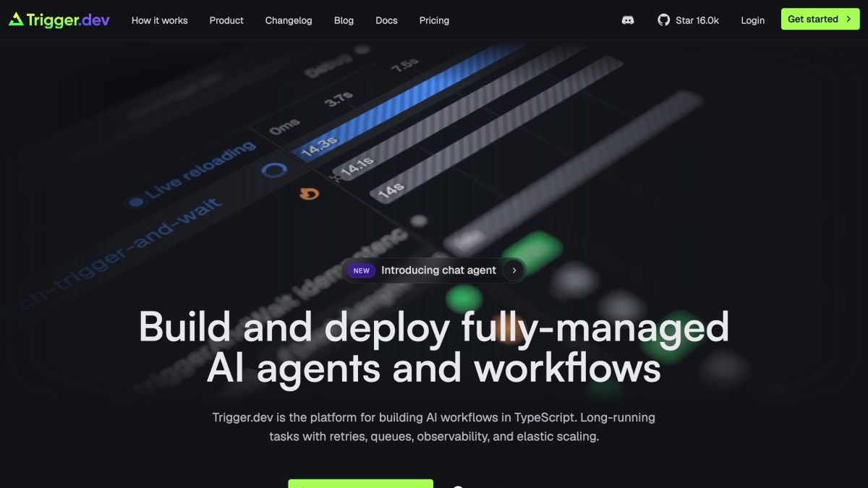Viewport: 868px width, 488px height.
Task: Click the Trigger.dev platform description paragraph
Action: tap(434, 427)
